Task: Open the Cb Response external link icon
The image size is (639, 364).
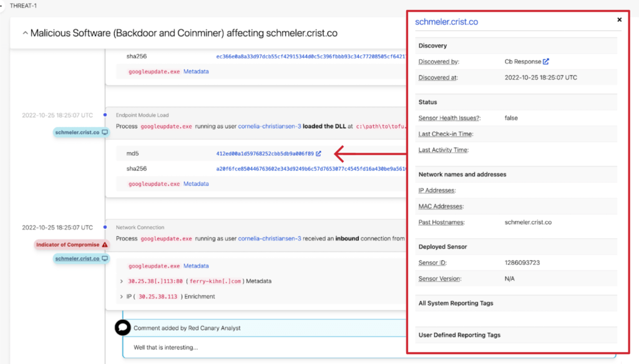Action: [x=546, y=62]
